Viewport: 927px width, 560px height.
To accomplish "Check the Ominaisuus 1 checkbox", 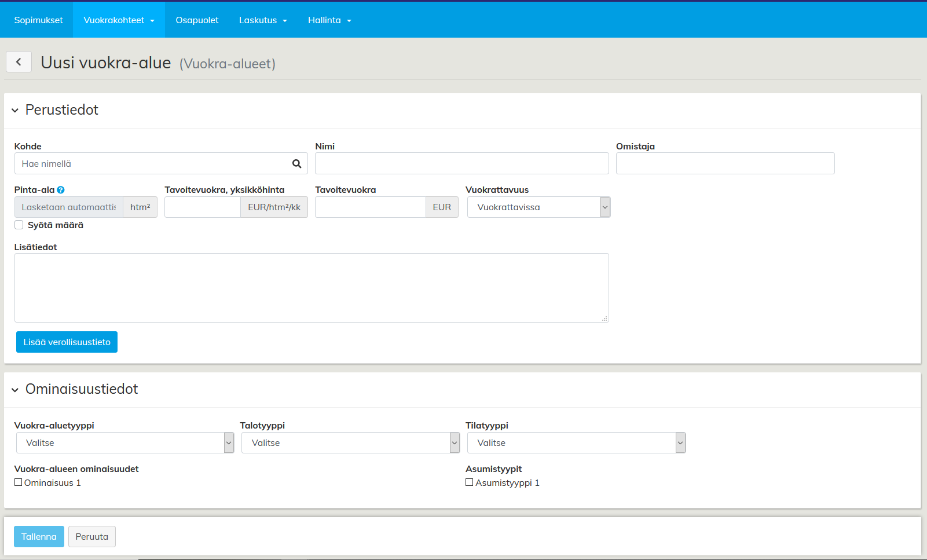I will point(19,482).
